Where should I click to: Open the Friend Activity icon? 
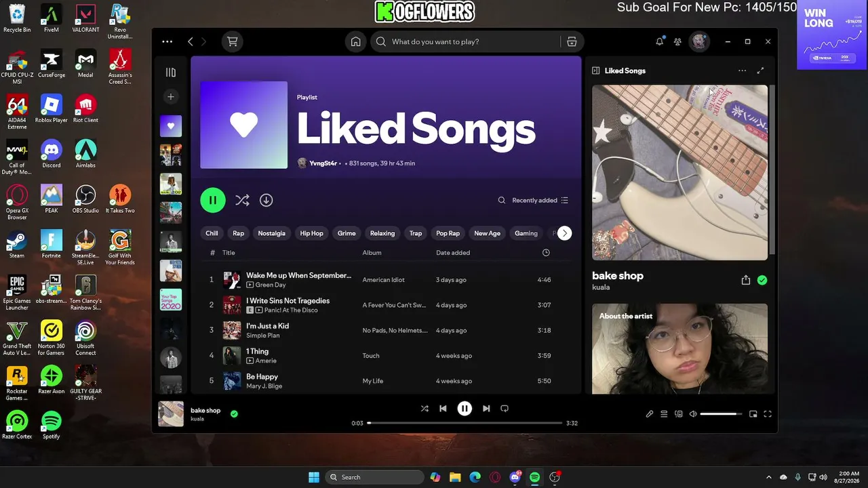(x=677, y=42)
